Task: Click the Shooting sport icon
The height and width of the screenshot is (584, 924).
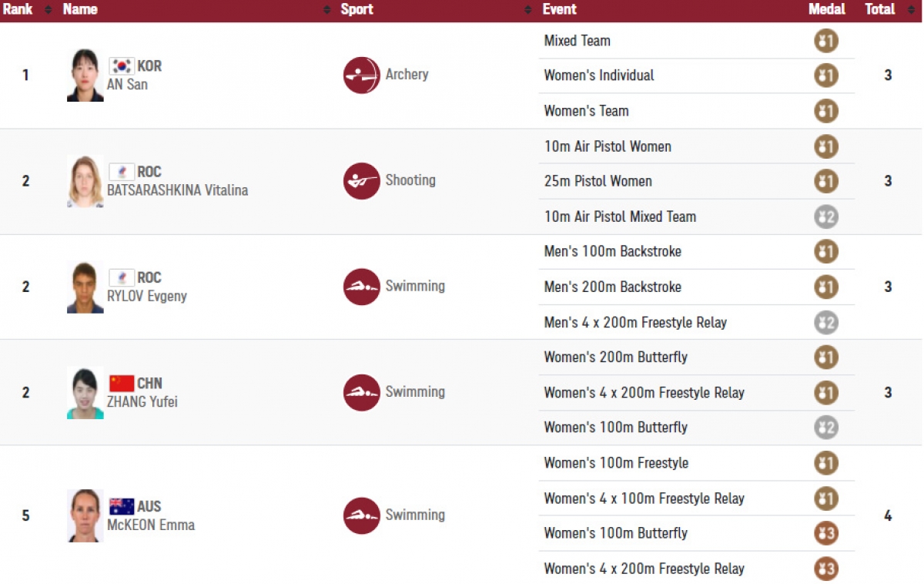Action: 361,181
